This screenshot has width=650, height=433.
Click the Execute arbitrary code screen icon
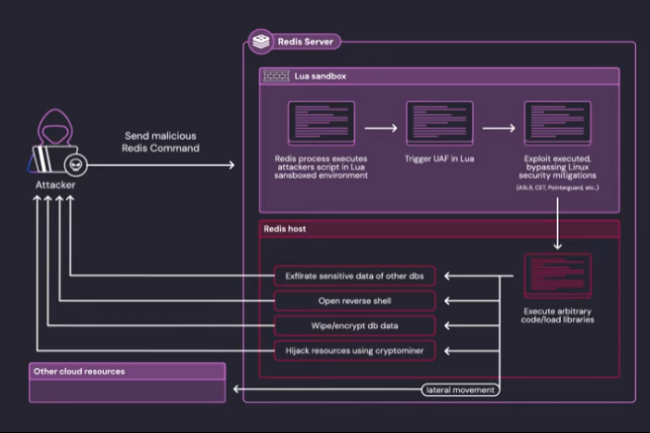pos(557,277)
